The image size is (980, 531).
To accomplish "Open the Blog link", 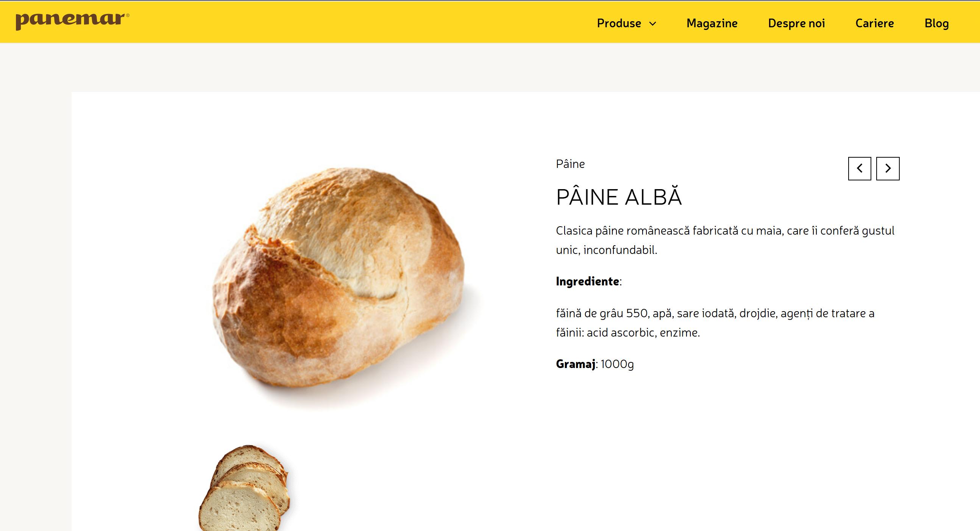I will tap(936, 23).
